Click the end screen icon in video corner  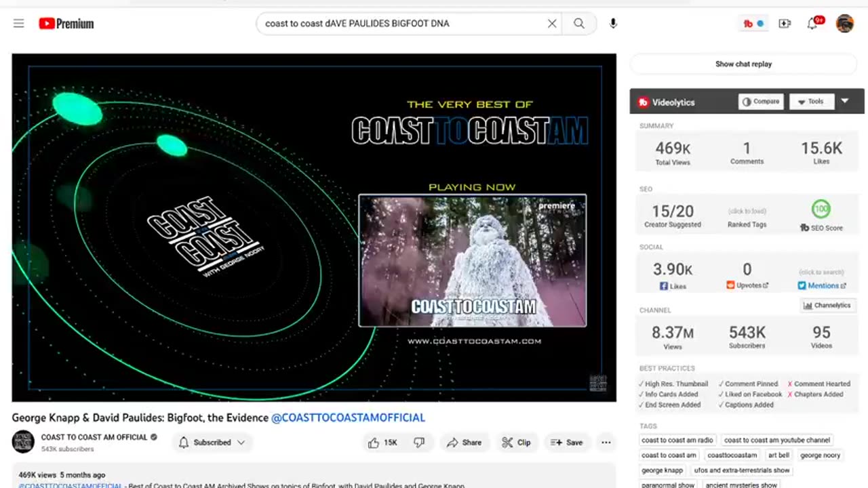coord(597,383)
